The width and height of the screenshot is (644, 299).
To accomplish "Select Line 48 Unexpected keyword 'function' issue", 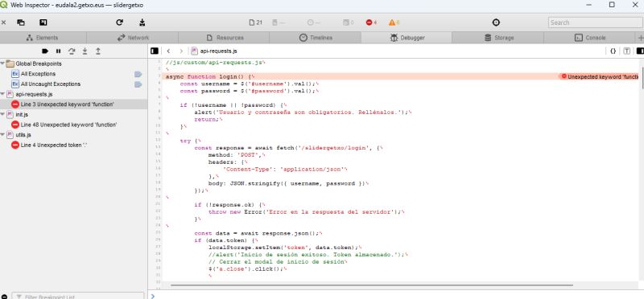I will 74,125.
